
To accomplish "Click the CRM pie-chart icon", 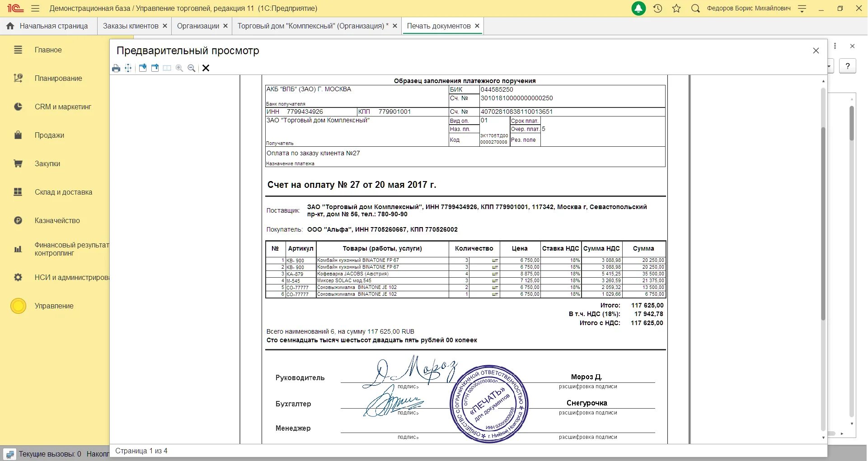I will [x=18, y=107].
